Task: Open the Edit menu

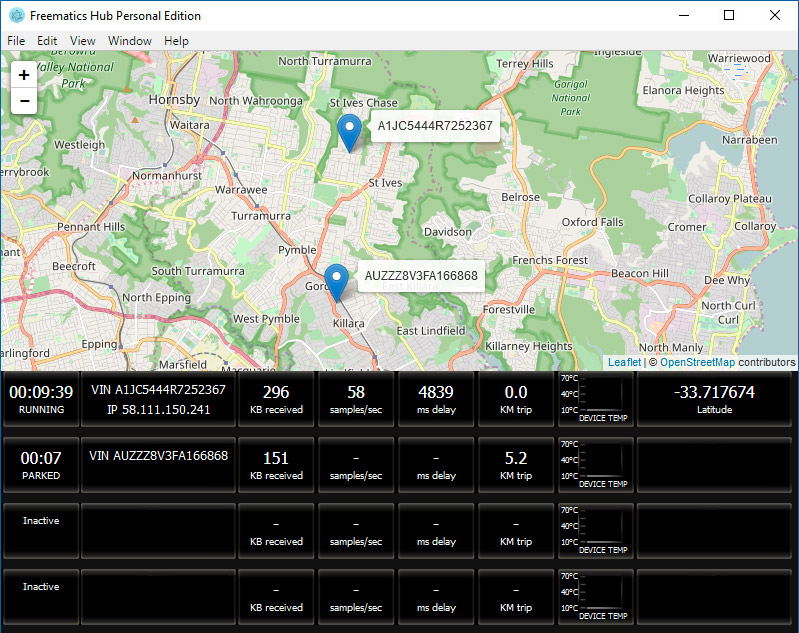Action: [47, 41]
